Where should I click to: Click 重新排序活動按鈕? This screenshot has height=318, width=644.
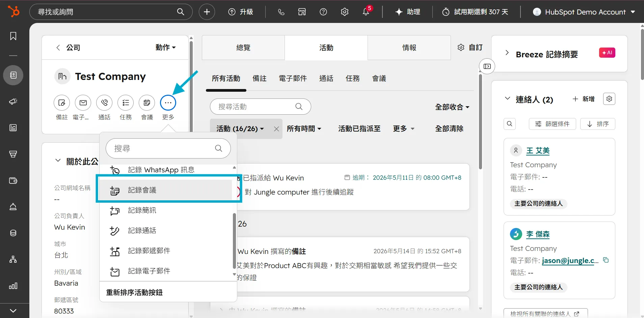[134, 292]
